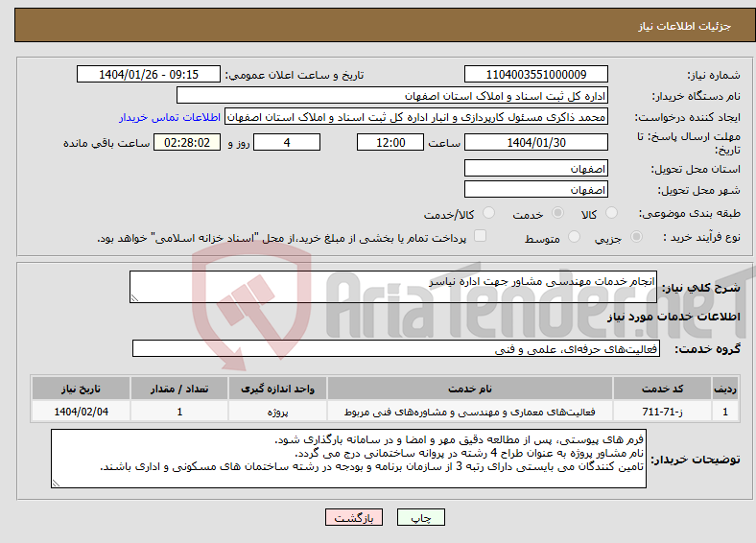Select the جزیی purchase type radio
This screenshot has width=756, height=543.
636,237
